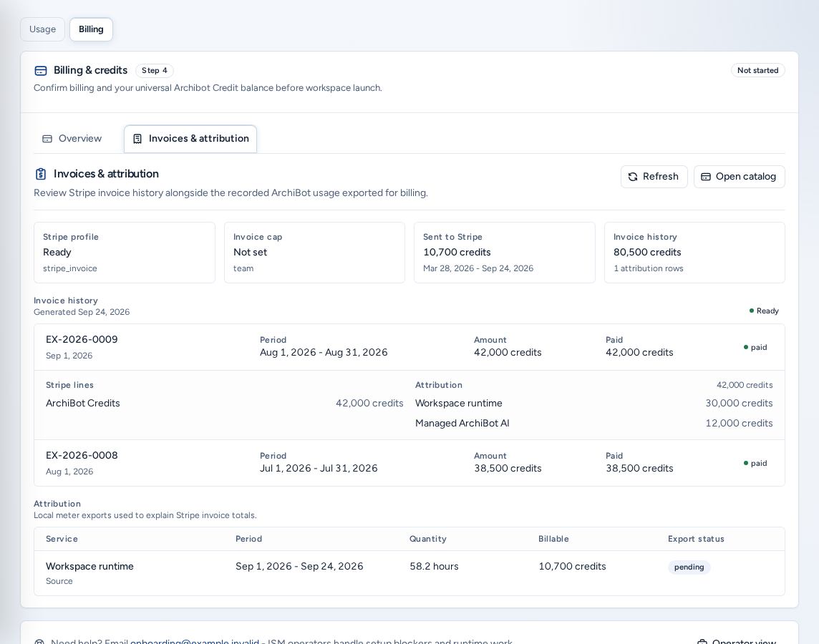Click the Service column header
The height and width of the screenshot is (644, 819).
tap(62, 539)
